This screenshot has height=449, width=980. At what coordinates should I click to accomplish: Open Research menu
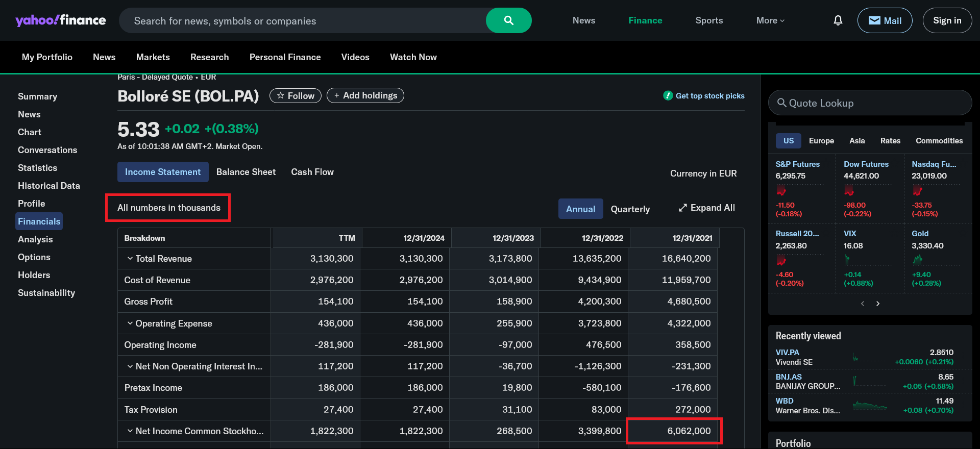[209, 57]
